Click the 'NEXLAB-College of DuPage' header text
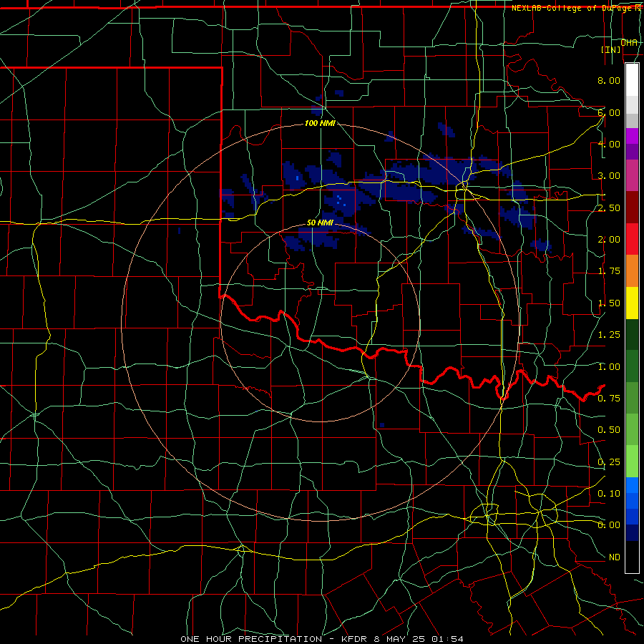This screenshot has width=644, height=644. click(571, 8)
